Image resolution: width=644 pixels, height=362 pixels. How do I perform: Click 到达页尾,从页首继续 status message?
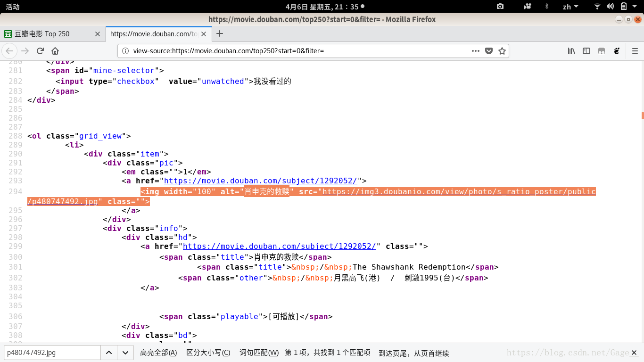(413, 353)
